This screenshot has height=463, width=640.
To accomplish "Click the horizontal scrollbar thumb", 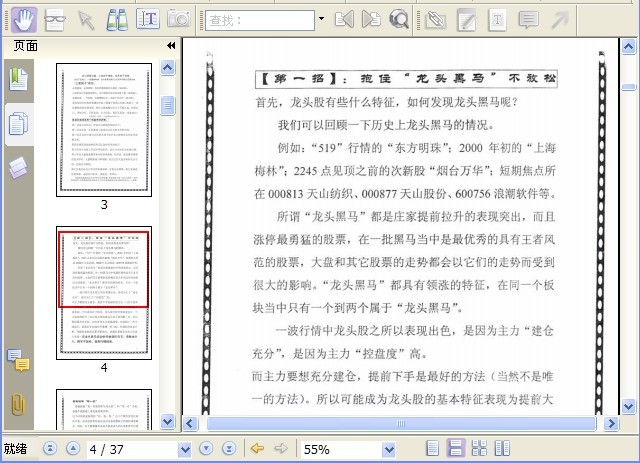I will (x=401, y=423).
